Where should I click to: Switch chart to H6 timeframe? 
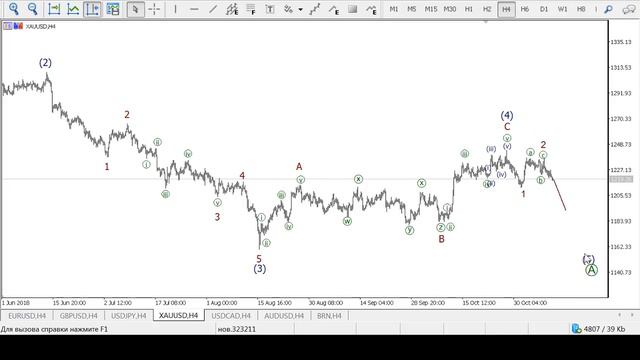(525, 9)
